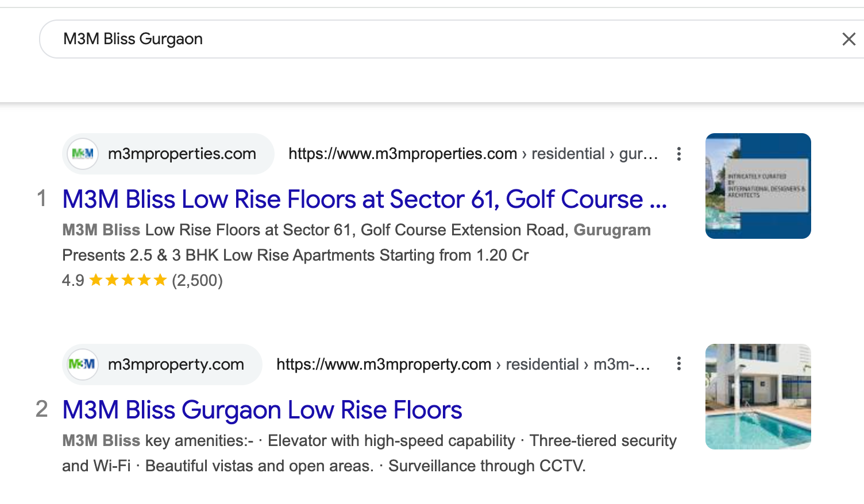Open M3M Bliss Gurgaon Low Rise Floors link

pos(262,410)
